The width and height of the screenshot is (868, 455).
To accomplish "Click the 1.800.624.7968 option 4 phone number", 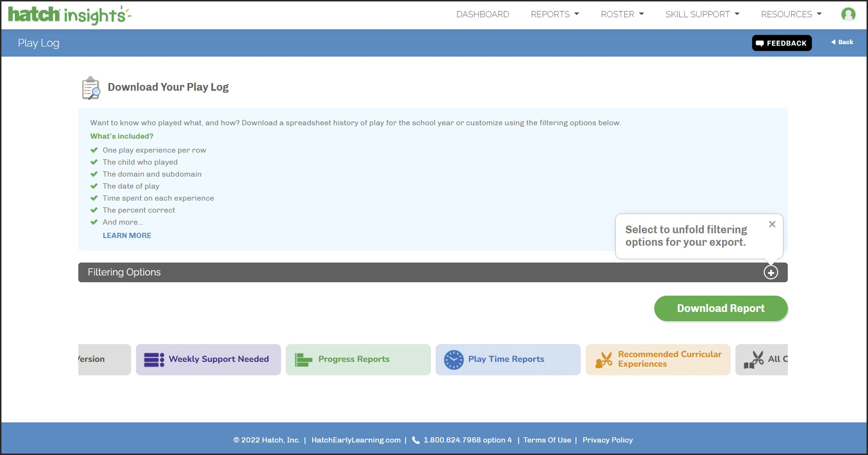I will pos(467,440).
